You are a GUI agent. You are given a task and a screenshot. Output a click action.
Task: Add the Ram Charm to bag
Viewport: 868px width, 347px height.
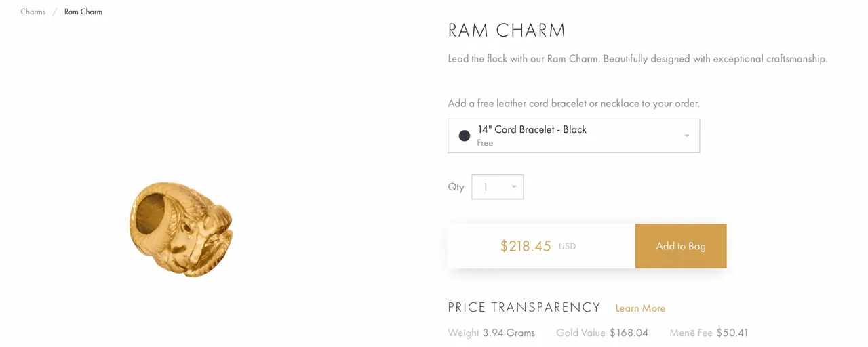(x=681, y=246)
